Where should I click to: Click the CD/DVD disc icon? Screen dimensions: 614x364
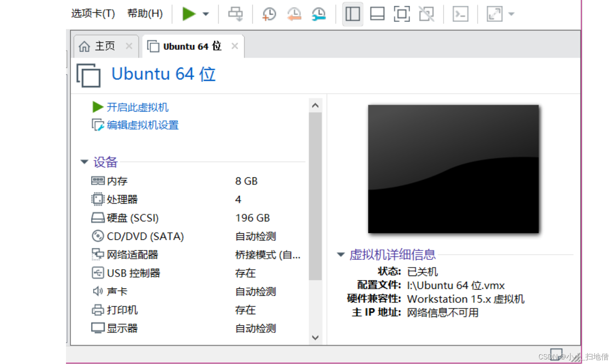pyautogui.click(x=98, y=236)
